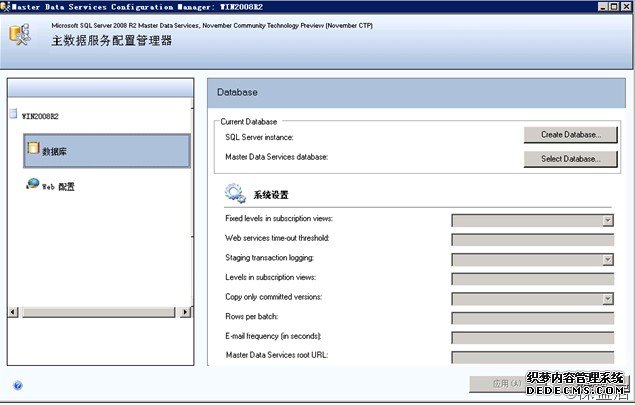Select the Web 配置 navigation item
Viewport: 635px width, 405px height.
tap(58, 186)
